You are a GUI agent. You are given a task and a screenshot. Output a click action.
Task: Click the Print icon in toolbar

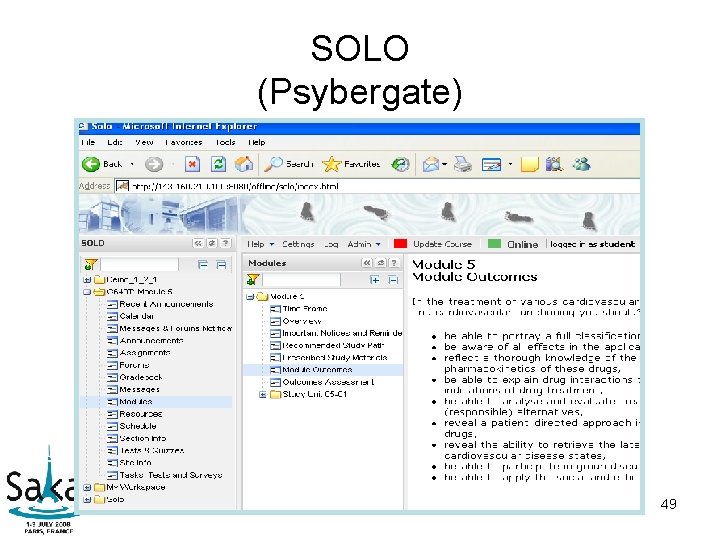click(x=462, y=164)
